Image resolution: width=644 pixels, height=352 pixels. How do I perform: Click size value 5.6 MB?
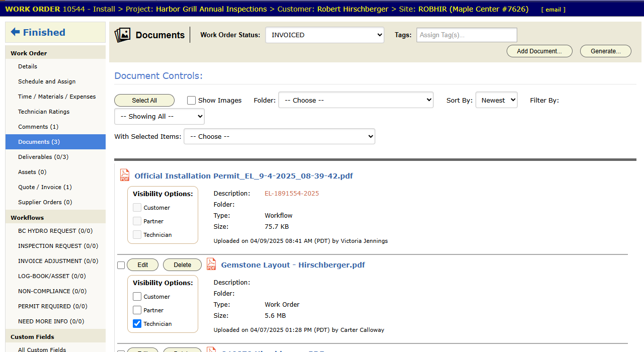point(275,316)
